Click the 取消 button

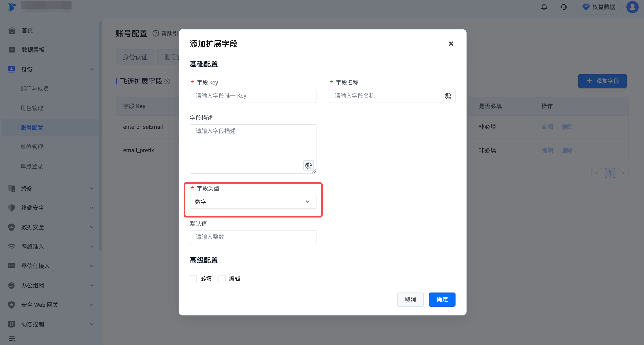pyautogui.click(x=410, y=299)
